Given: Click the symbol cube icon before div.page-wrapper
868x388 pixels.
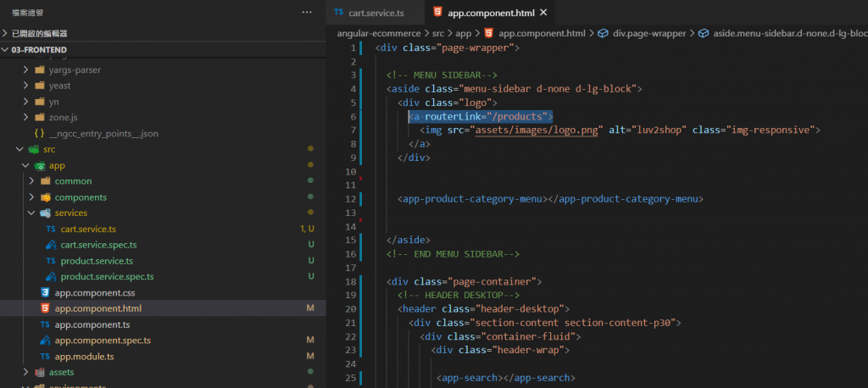Looking at the screenshot, I should [604, 33].
